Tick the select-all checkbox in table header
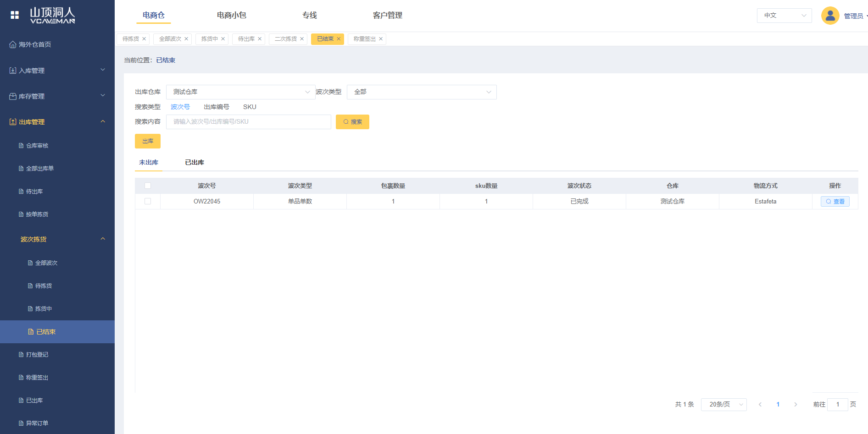The height and width of the screenshot is (434, 868). coord(148,186)
